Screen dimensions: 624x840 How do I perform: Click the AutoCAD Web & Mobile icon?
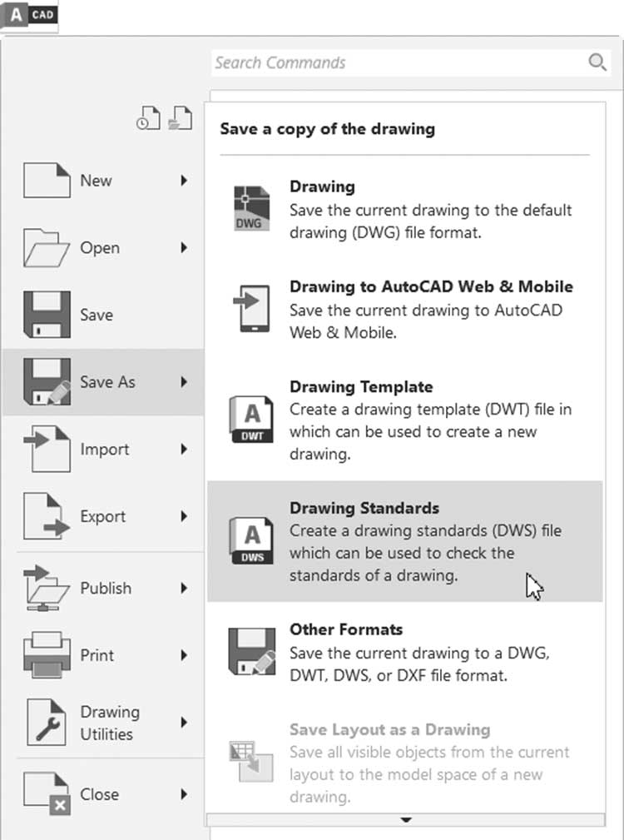[x=251, y=308]
